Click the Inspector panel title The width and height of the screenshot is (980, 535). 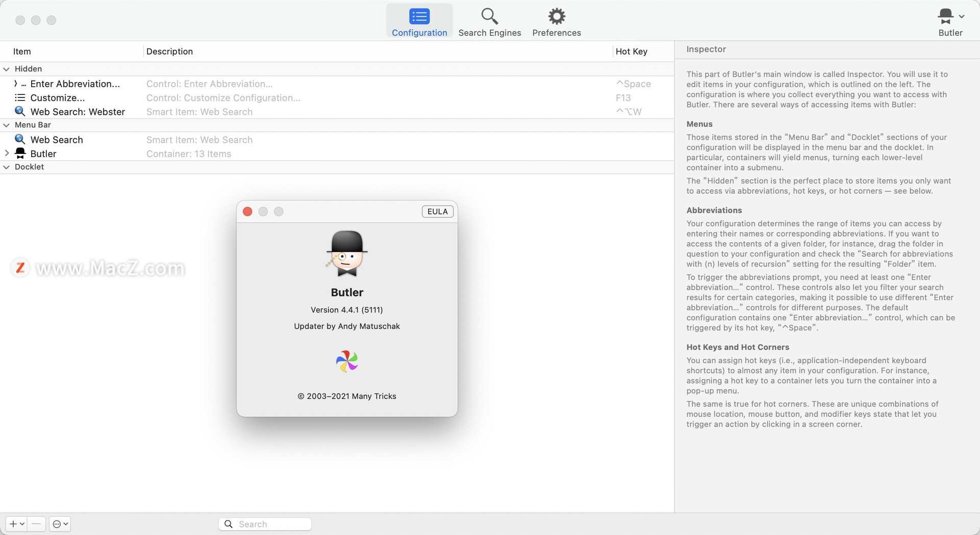[706, 49]
